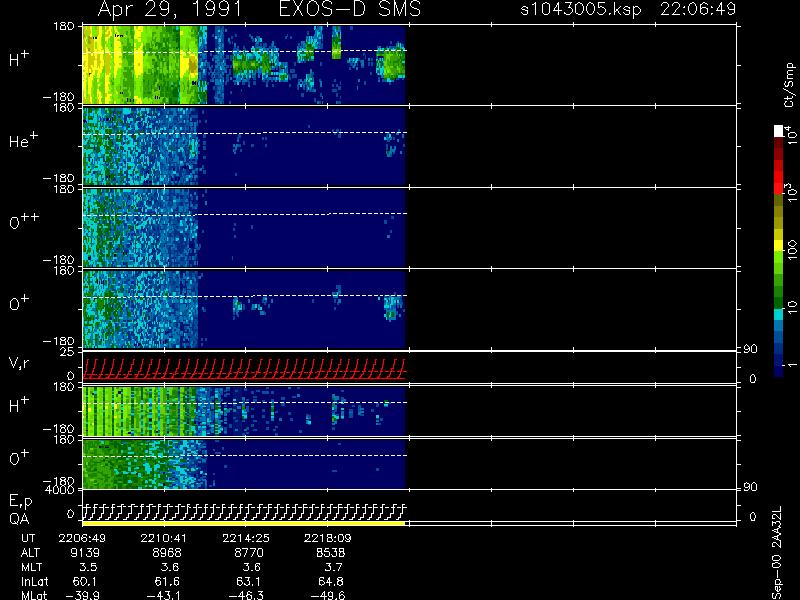Viewport: 800px width, 600px height.
Task: Select the 25 axis label of V,r panel
Action: click(67, 352)
